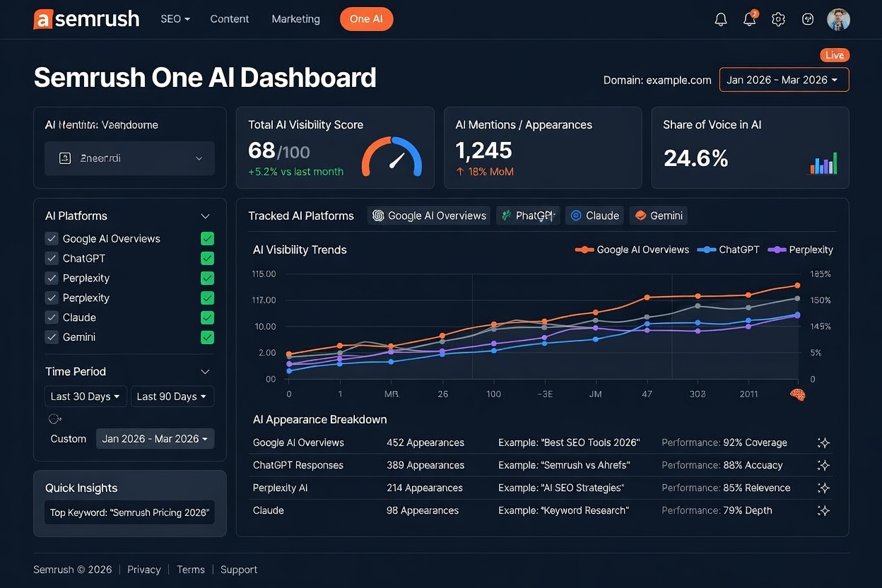This screenshot has height=588, width=882.
Task: Click the help icon in the top bar
Action: pyautogui.click(x=808, y=19)
